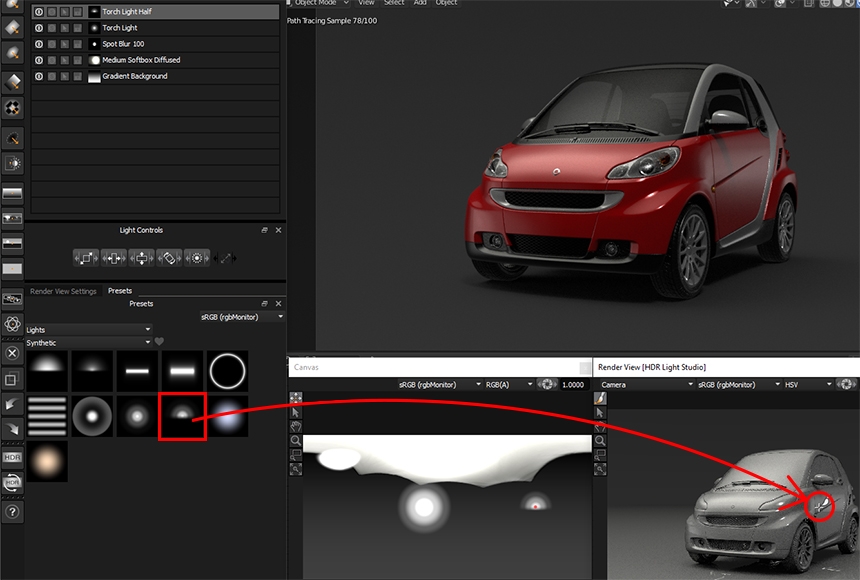This screenshot has height=580, width=860.
Task: Click the move position control icon
Action: pyautogui.click(x=142, y=258)
